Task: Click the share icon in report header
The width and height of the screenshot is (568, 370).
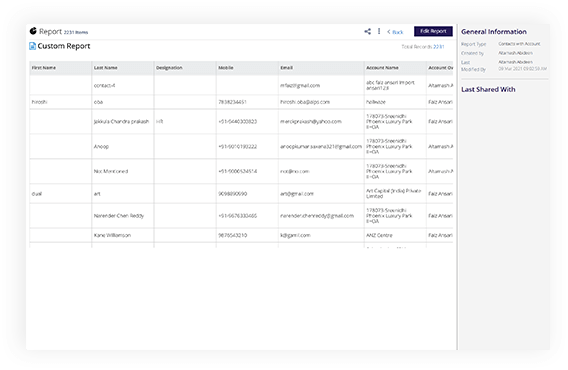Action: click(x=367, y=32)
